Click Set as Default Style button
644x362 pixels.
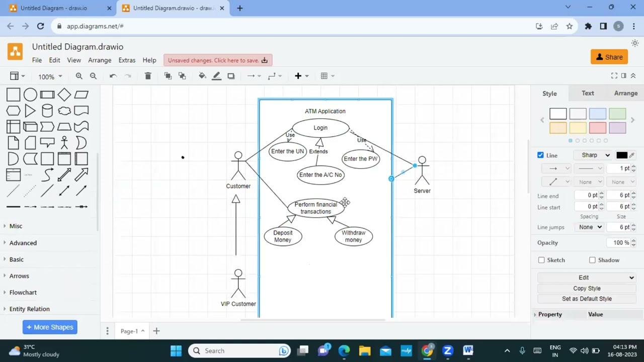587,299
